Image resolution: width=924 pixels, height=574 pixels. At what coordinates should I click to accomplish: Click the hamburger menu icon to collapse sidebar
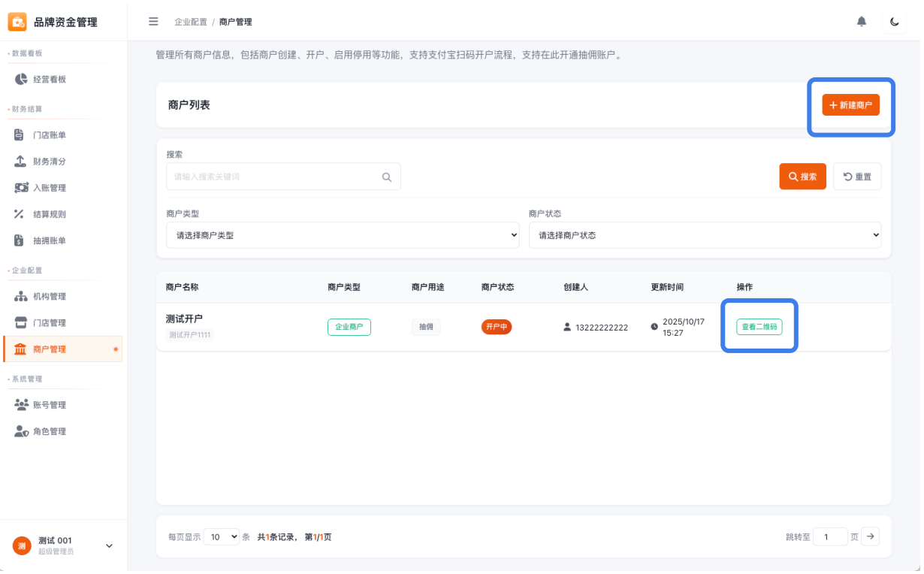point(153,22)
